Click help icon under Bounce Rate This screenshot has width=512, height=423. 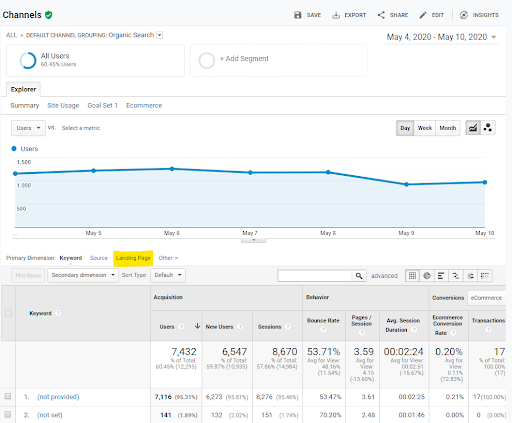pos(323,330)
